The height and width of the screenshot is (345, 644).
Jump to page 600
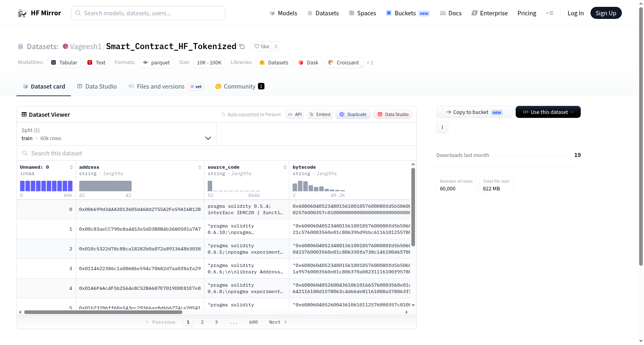(254, 322)
